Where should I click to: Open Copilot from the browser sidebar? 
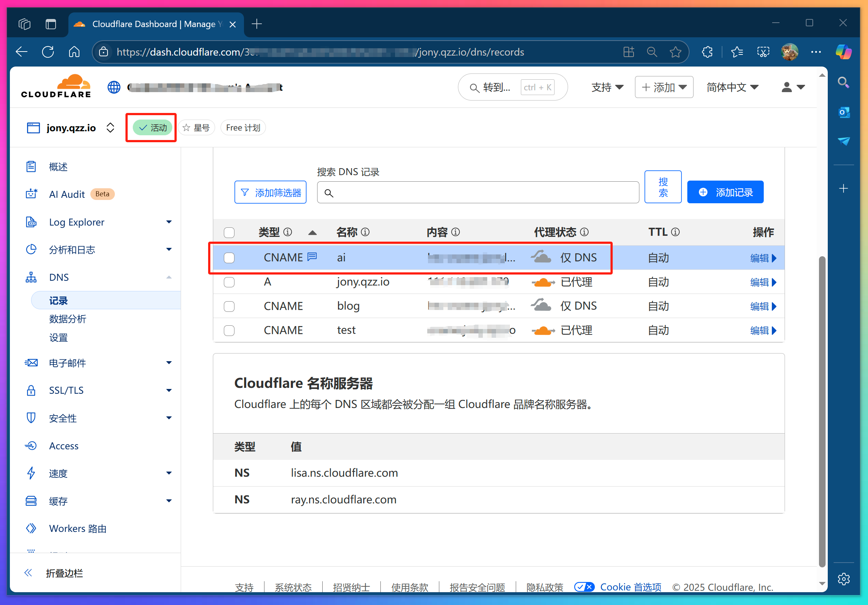pos(843,52)
